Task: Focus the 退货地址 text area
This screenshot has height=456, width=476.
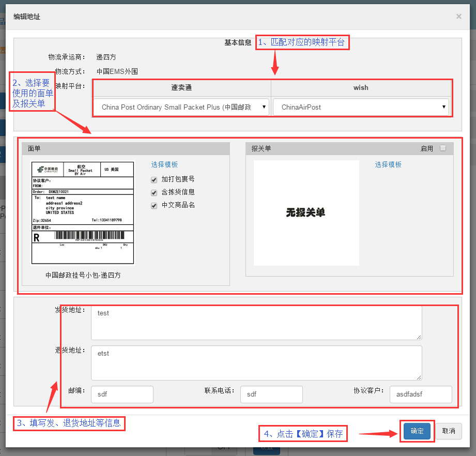Action: click(x=256, y=363)
